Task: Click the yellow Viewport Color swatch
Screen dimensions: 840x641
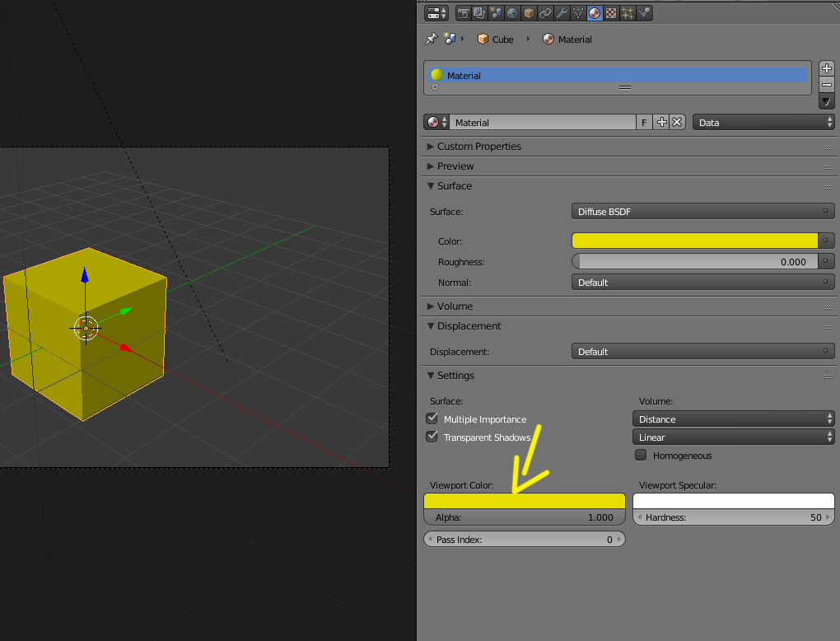Action: pos(524,501)
